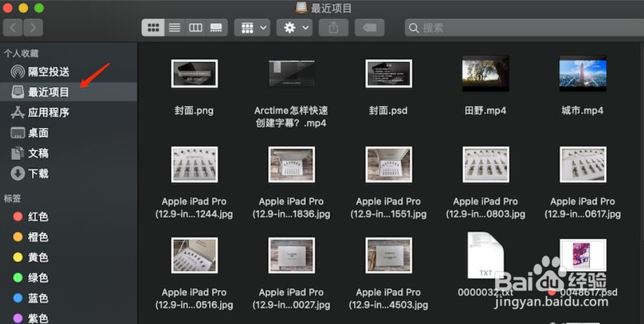This screenshot has height=324, width=644.
Task: Select iPad Pro image ending 0027.jpg
Action: click(291, 255)
